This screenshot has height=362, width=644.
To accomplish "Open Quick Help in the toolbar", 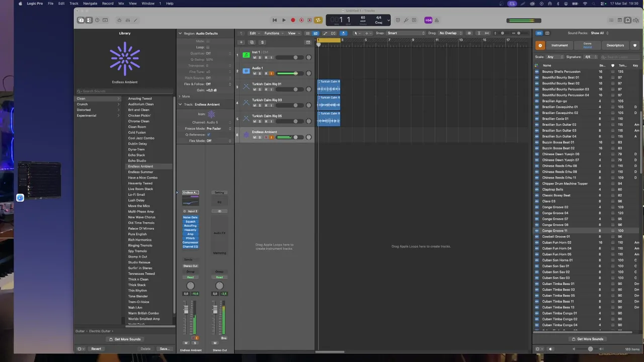I will [97, 20].
